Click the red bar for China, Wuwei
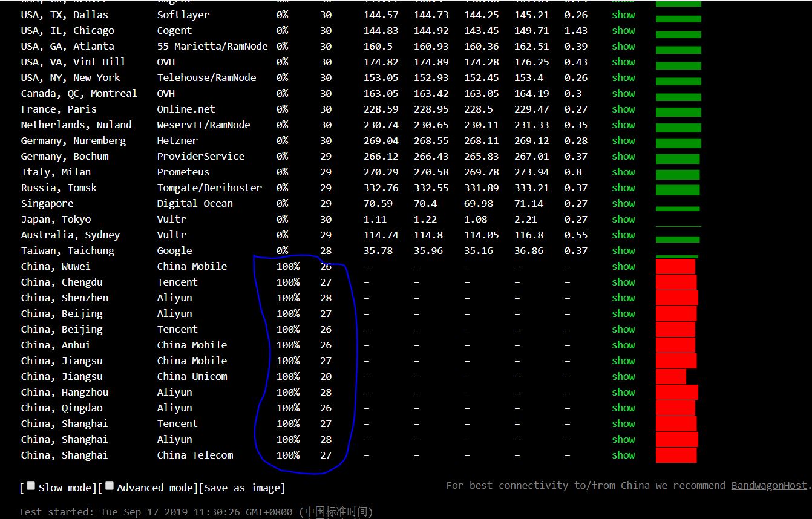This screenshot has height=519, width=812. click(675, 266)
